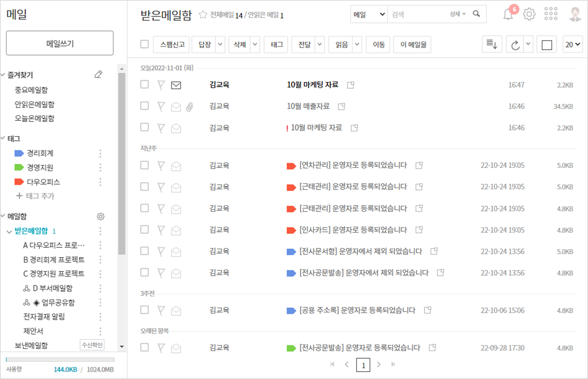Check the [인사카드] mail checkbox

144,229
